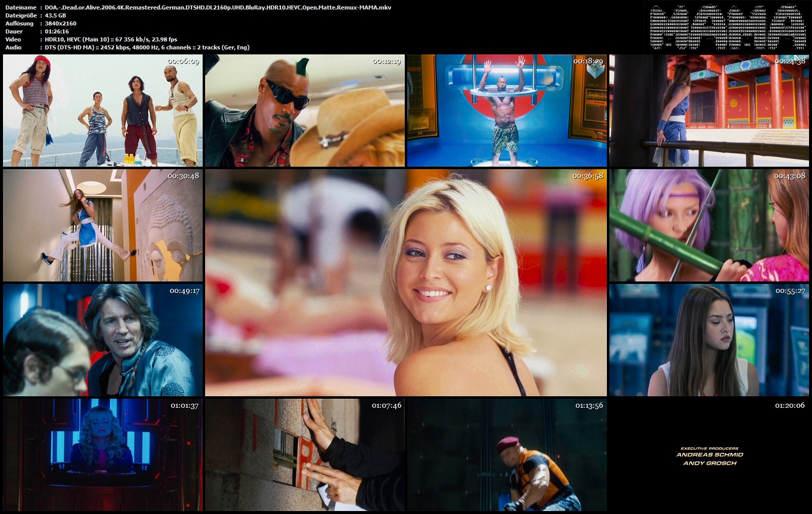812x514 pixels.
Task: Select the Audio DTS-HD MA info line
Action: pyautogui.click(x=147, y=47)
